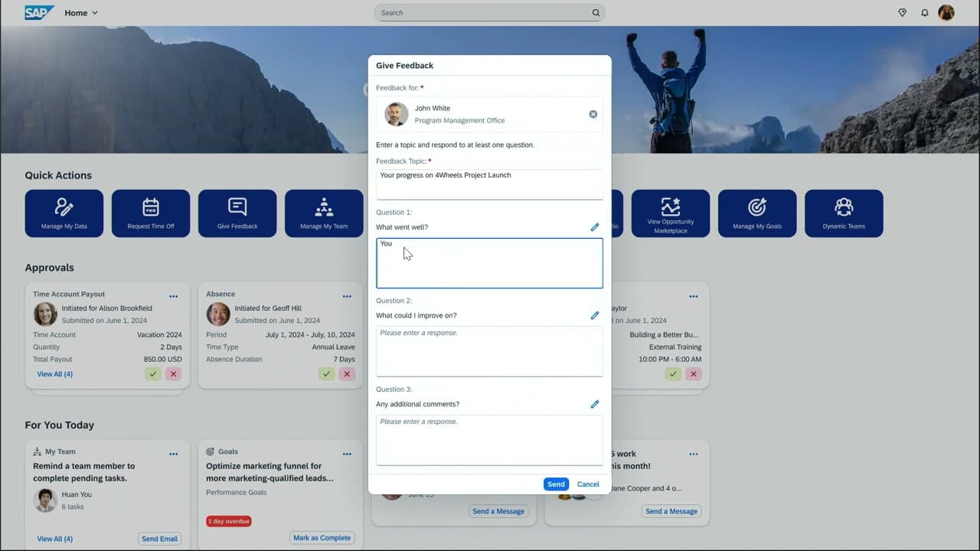This screenshot has height=551, width=980.
Task: Approve the Time Account Payout request
Action: tap(153, 374)
